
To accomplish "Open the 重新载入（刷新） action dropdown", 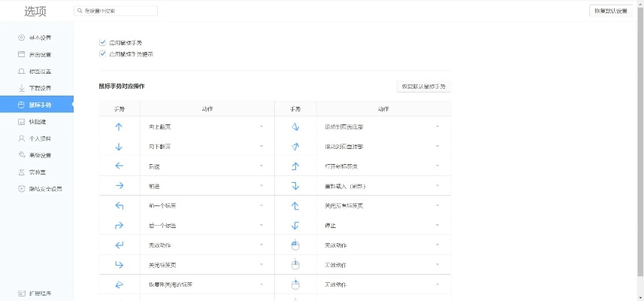I will pos(437,185).
